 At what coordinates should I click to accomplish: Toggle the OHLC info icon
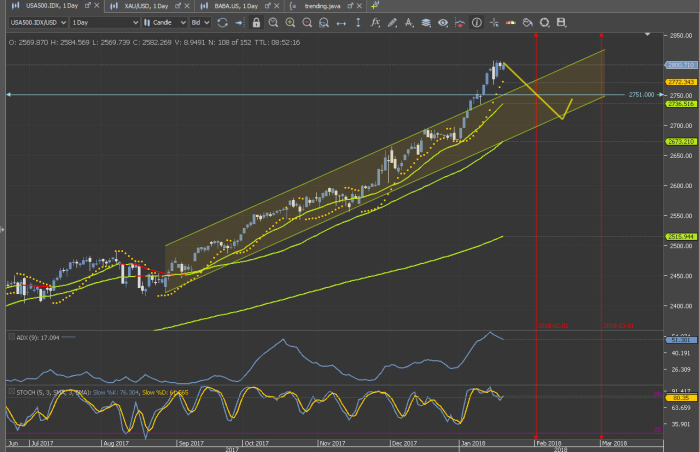[477, 22]
